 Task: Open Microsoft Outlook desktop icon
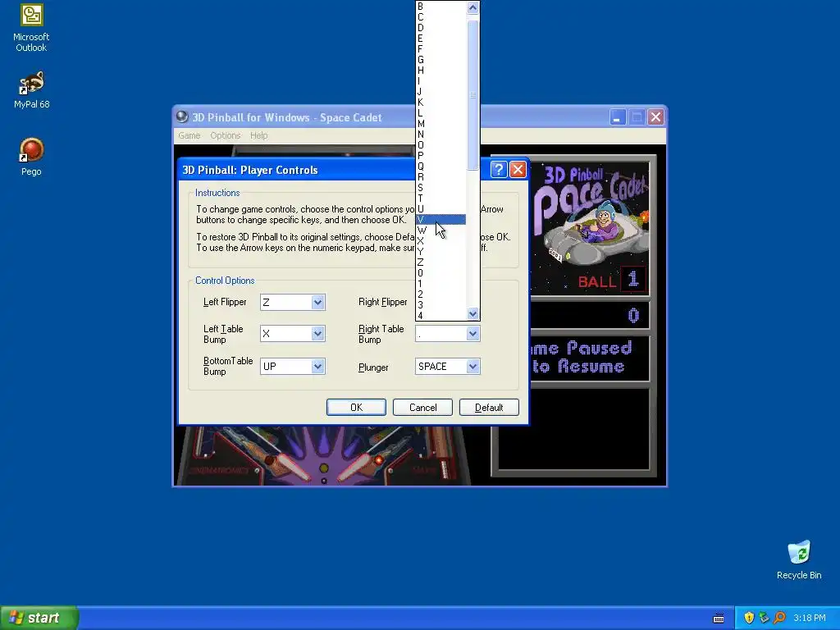pyautogui.click(x=31, y=28)
